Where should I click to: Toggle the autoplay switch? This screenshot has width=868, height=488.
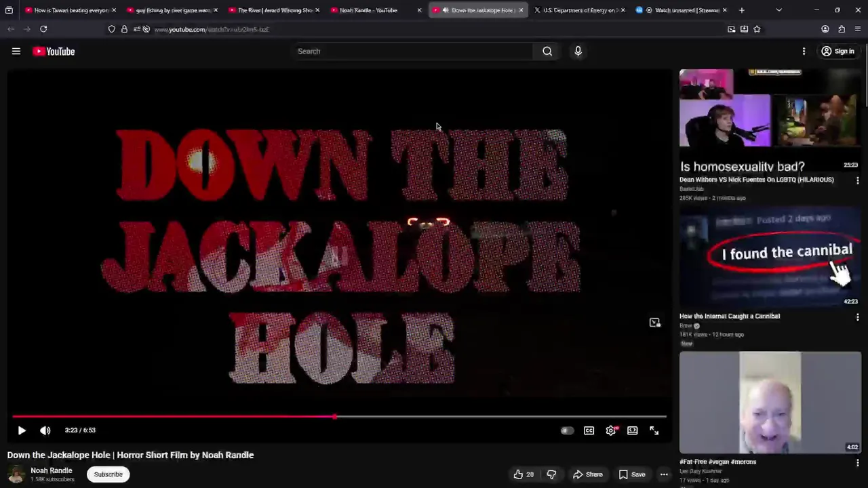pyautogui.click(x=567, y=430)
